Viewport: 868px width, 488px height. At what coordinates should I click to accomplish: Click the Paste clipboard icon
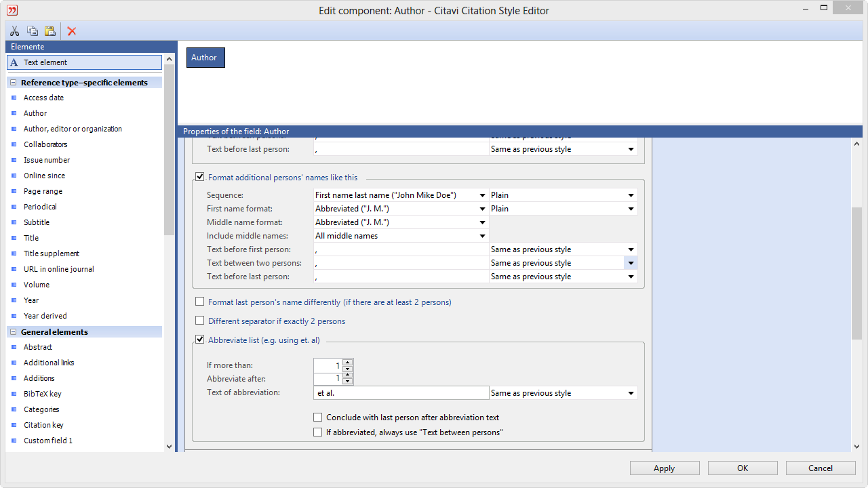tap(50, 31)
